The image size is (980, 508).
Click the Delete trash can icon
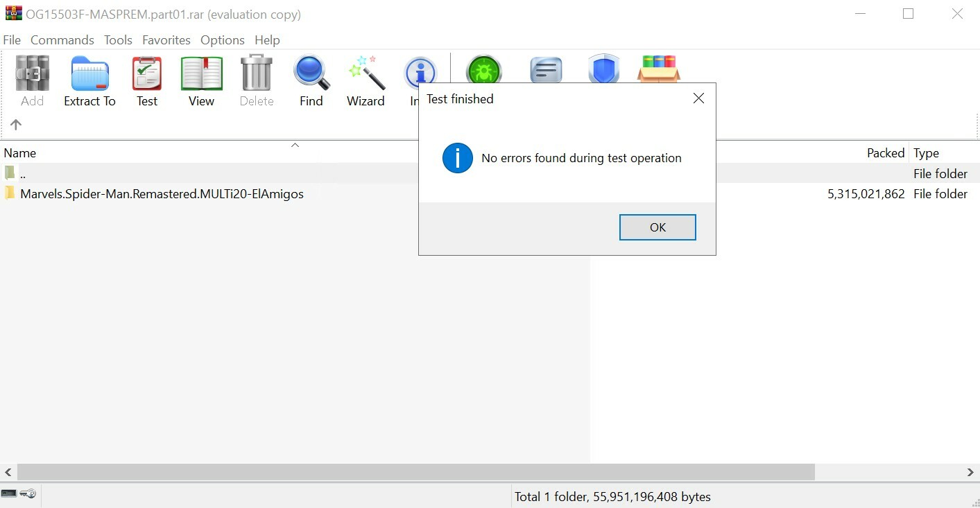click(x=257, y=73)
